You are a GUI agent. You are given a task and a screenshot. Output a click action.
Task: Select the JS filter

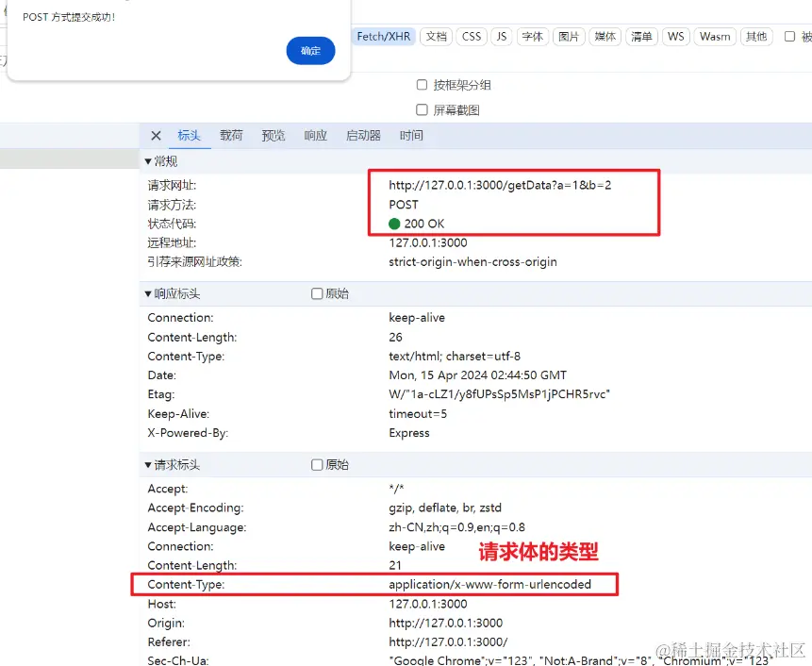click(502, 37)
